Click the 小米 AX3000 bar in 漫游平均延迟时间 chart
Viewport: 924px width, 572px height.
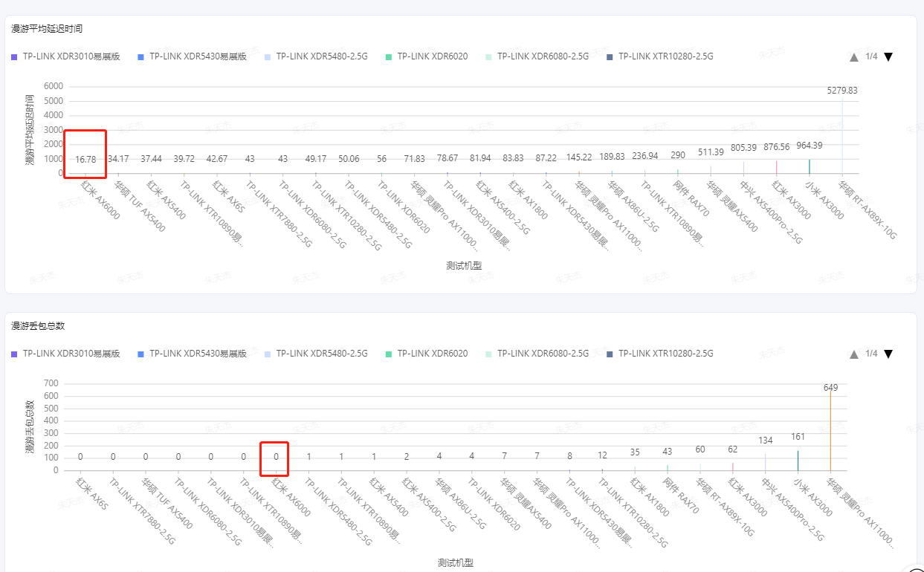tap(810, 166)
